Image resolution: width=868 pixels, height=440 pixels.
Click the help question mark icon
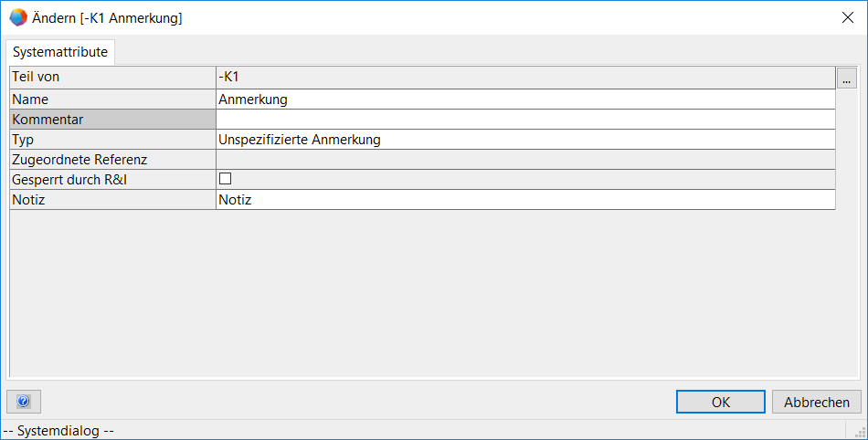tap(24, 402)
